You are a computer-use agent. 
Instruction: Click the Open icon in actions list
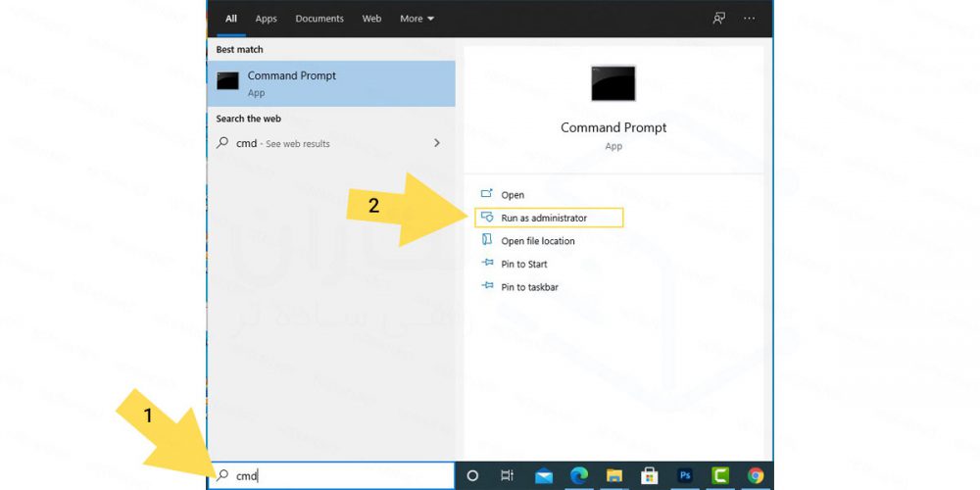point(487,194)
